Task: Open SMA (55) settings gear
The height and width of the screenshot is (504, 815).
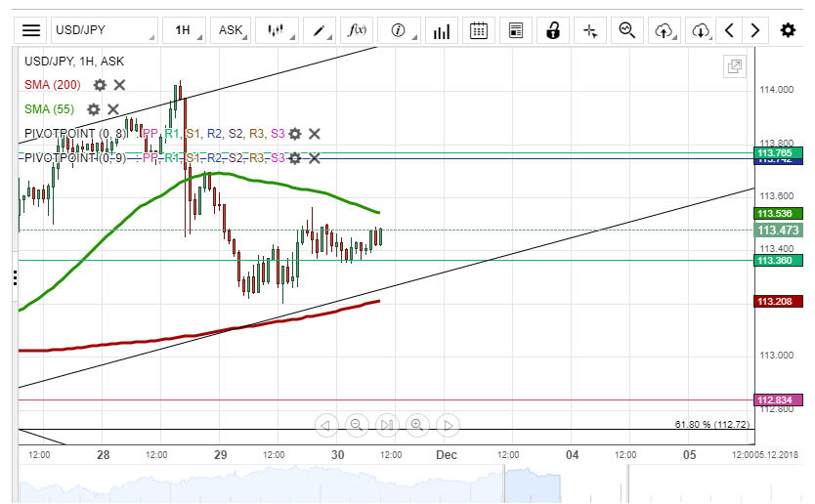Action: 94,109
